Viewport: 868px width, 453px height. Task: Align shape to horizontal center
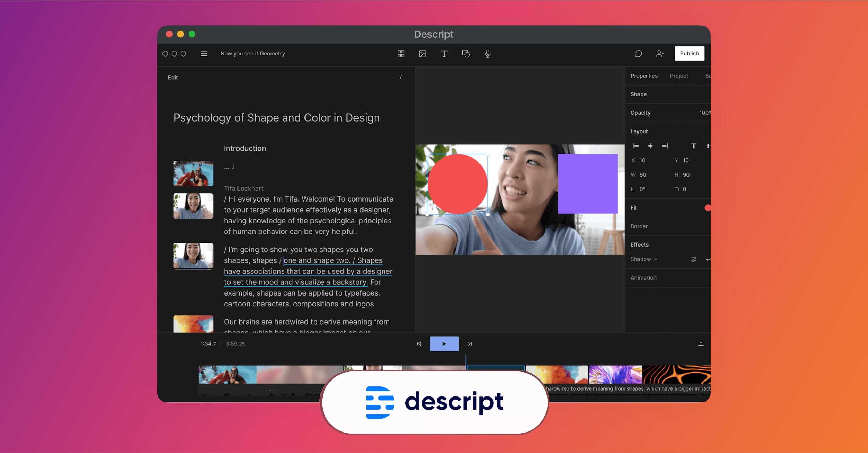(650, 146)
